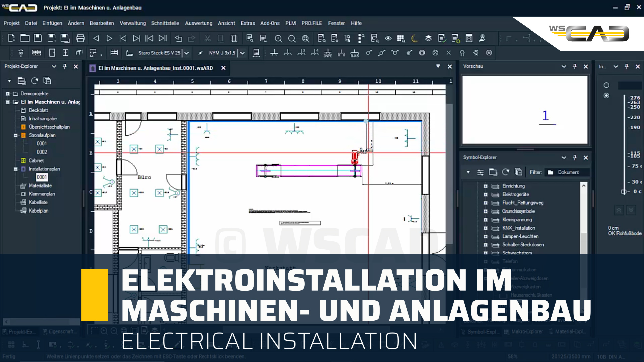644x362 pixels.
Task: Select the 3NPE socket symbol tool
Action: pos(328,53)
